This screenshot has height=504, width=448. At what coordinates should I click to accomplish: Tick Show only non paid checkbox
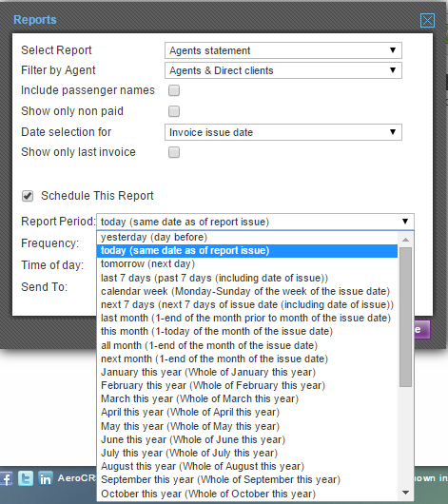coord(174,111)
